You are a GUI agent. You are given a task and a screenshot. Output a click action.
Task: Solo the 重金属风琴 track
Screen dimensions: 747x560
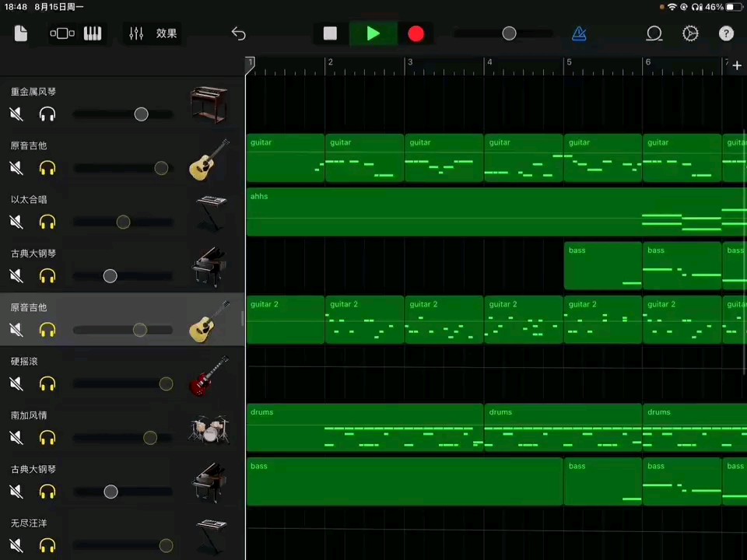tap(47, 114)
